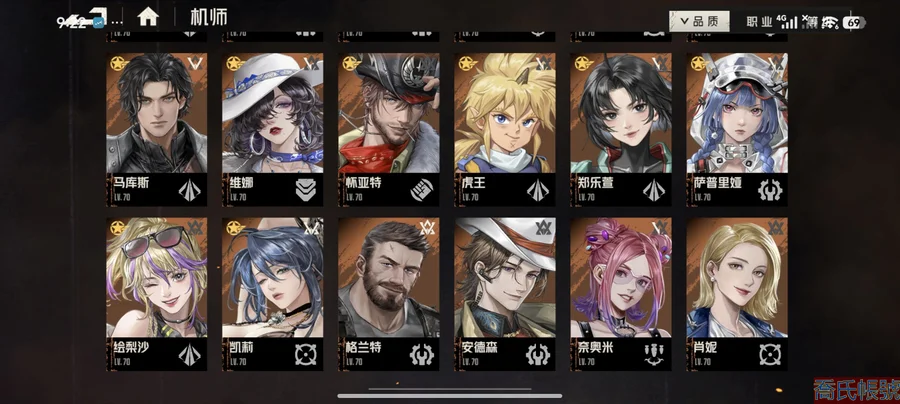Click the wrench-gear icon on 萨普里娅's card
The height and width of the screenshot is (404, 900).
pos(770,190)
